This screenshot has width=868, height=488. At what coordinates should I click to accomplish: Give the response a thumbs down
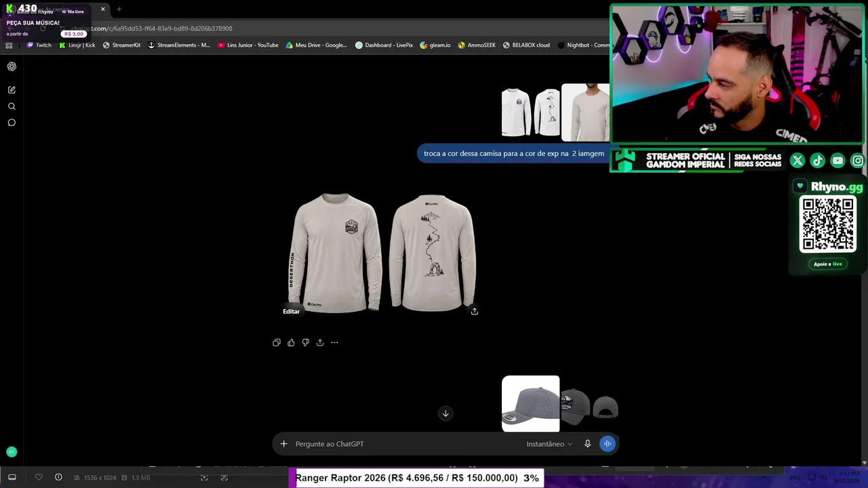pos(305,342)
